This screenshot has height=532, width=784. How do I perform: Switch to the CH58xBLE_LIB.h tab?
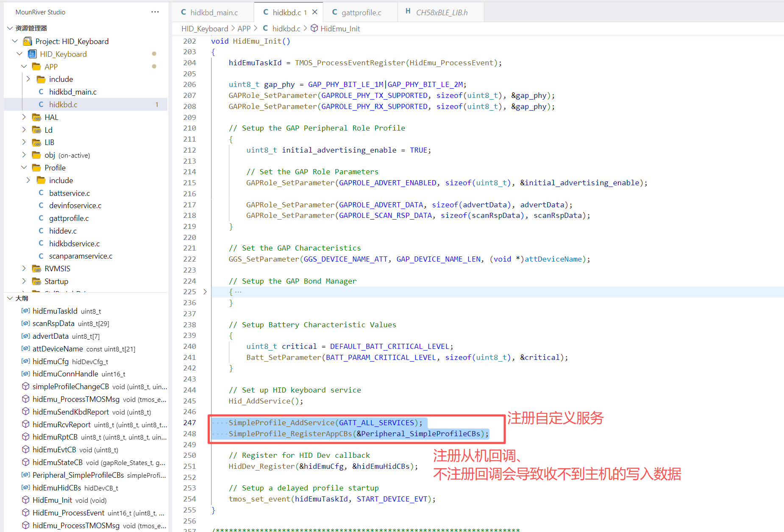tap(442, 12)
